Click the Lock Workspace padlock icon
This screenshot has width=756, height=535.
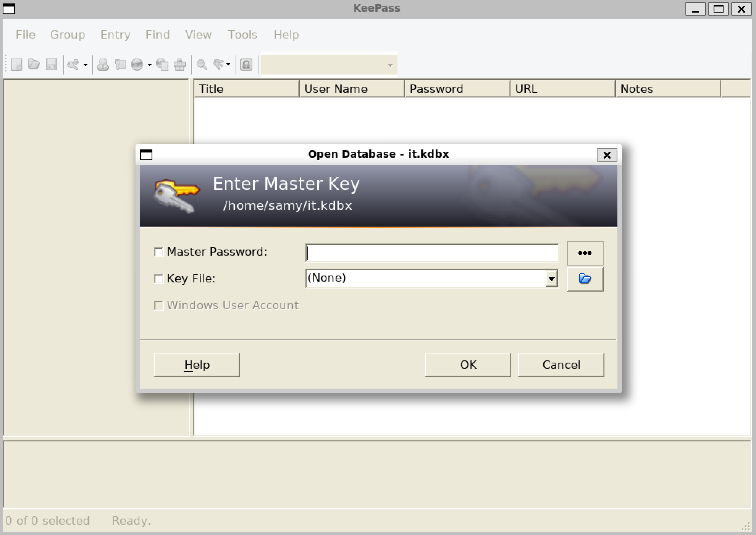246,65
